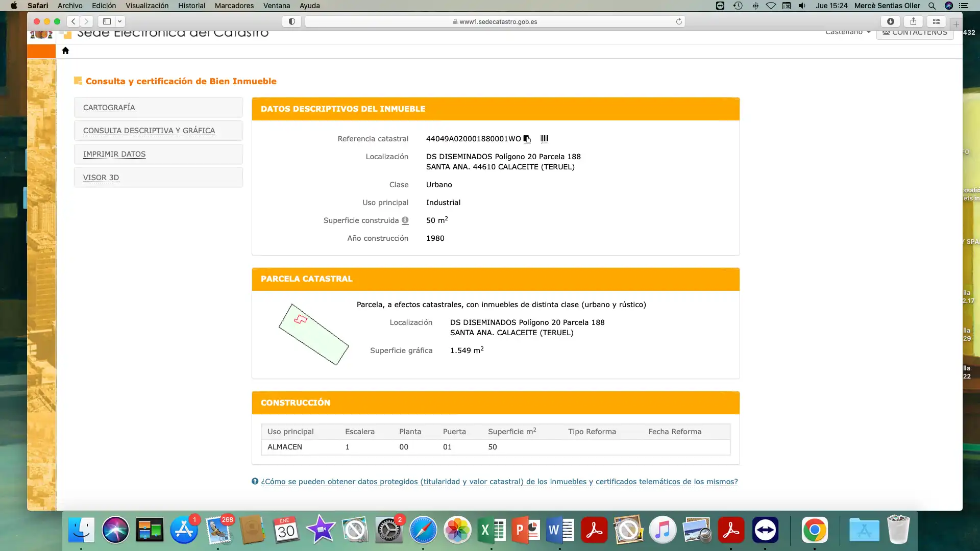This screenshot has height=551, width=980.
Task: Open the privacy shield report in Safari toolbar
Action: pos(291,21)
